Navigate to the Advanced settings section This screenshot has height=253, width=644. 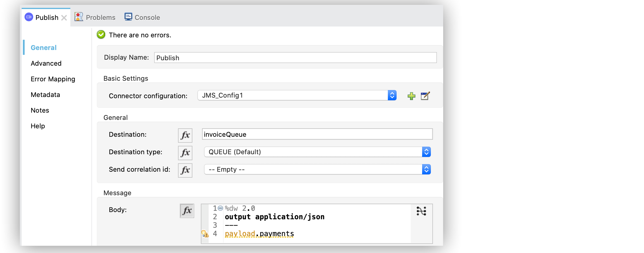(46, 63)
